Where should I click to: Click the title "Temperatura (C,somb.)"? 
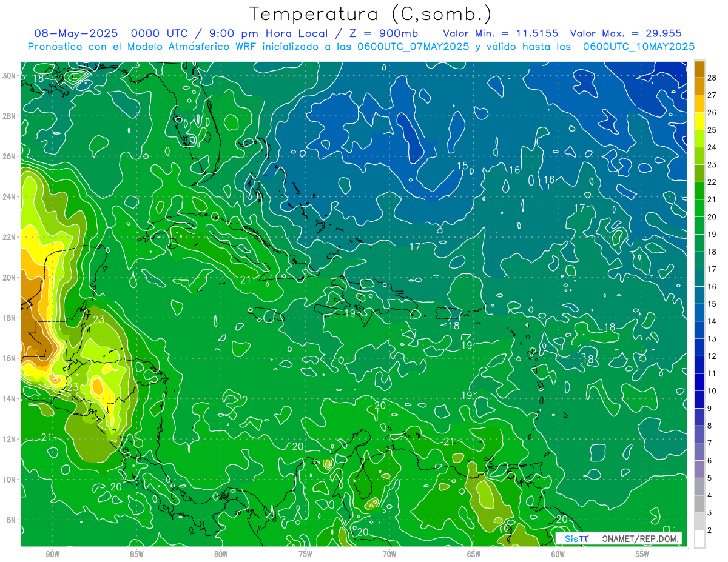coord(371,14)
